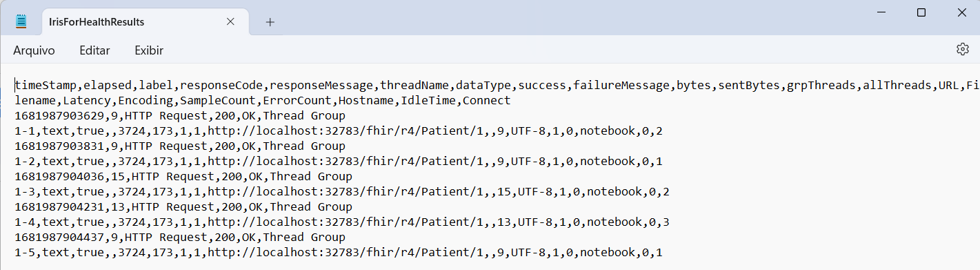Click on the Latency,Encoding header line
Viewport: 980px width, 270px height.
263,101
